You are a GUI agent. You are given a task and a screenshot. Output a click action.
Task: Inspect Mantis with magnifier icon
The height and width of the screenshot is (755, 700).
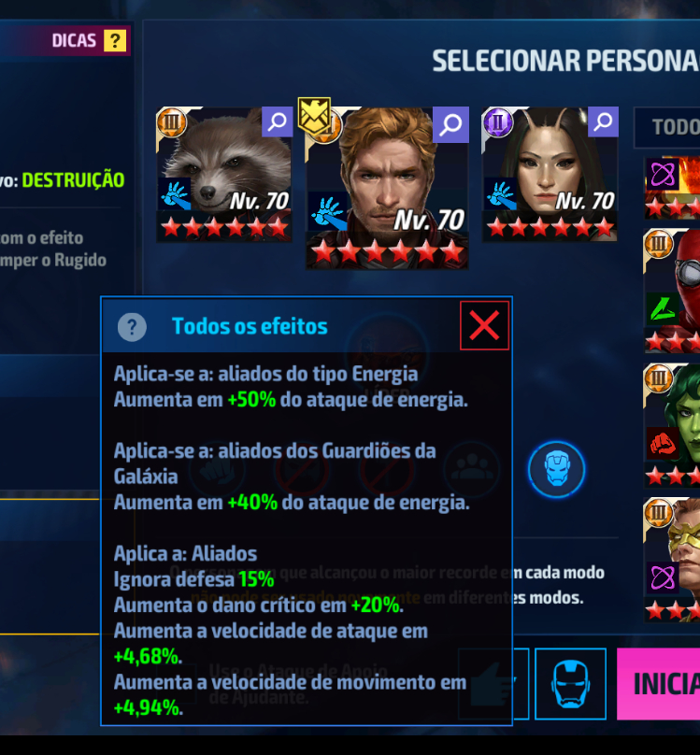pos(603,121)
